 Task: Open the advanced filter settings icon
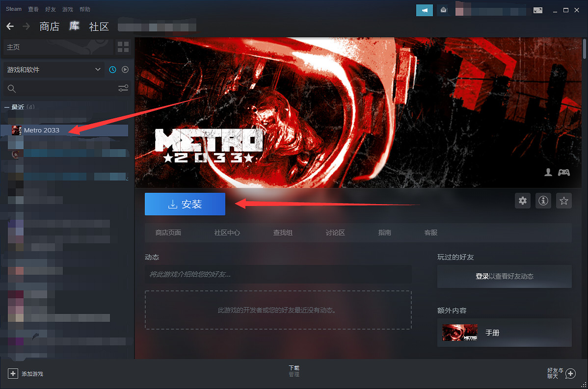(x=123, y=88)
